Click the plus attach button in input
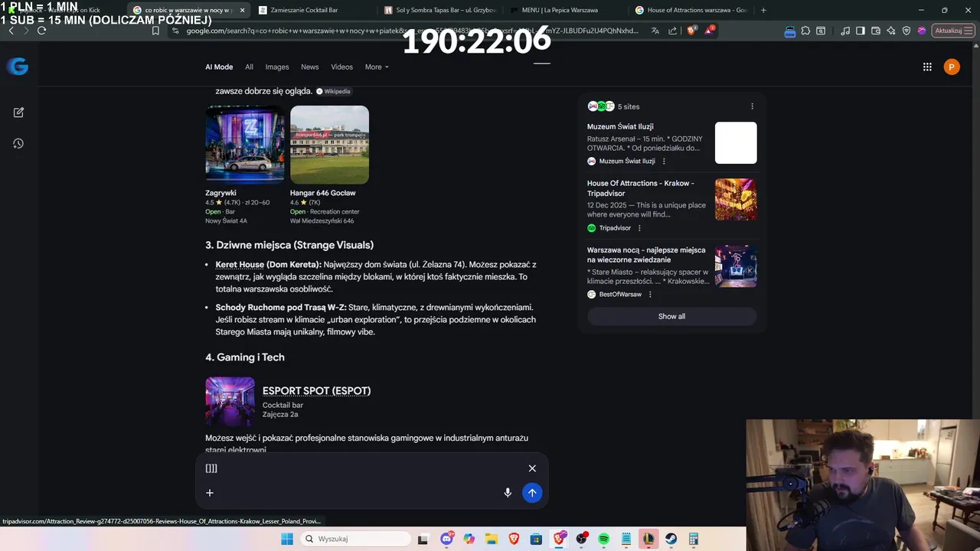Viewport: 980px width, 551px height. click(x=210, y=493)
